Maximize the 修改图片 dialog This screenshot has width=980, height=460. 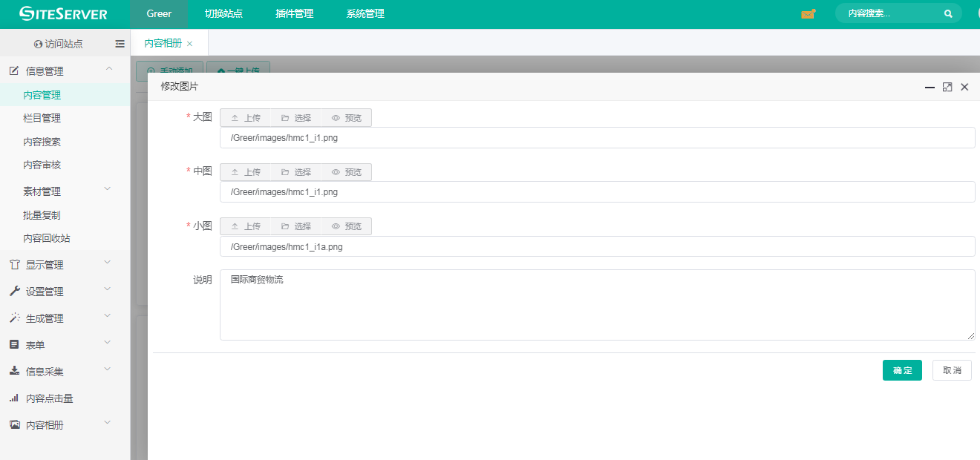pyautogui.click(x=947, y=87)
